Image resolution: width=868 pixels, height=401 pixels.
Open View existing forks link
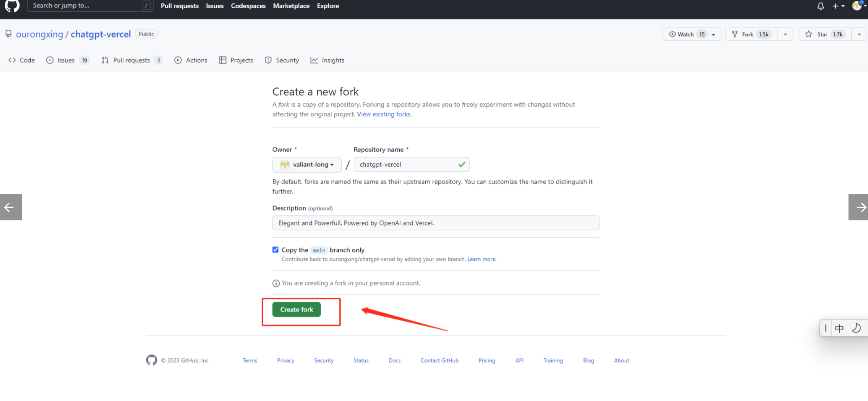pos(384,114)
